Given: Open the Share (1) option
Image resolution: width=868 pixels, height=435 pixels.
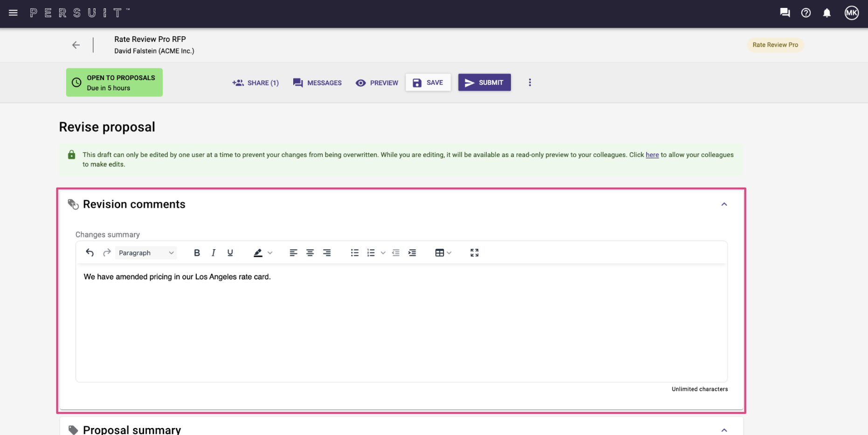Looking at the screenshot, I should (x=255, y=83).
